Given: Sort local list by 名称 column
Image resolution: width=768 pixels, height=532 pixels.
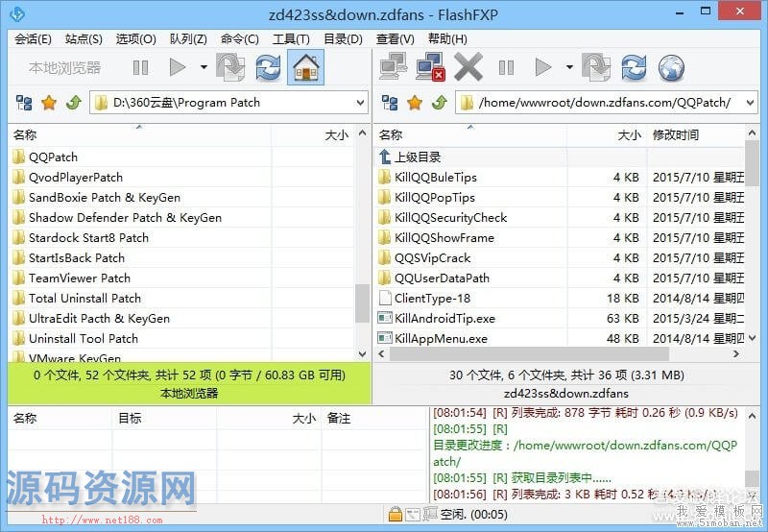Looking at the screenshot, I should [139, 134].
